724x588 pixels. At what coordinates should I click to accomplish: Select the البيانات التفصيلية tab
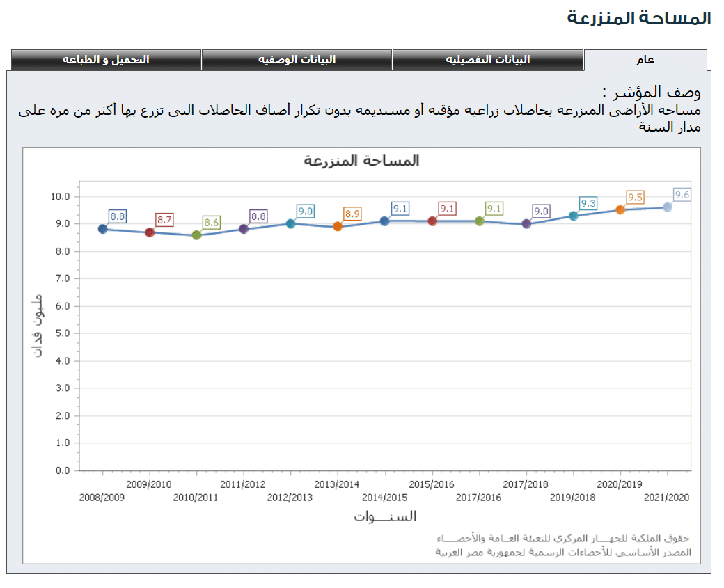coord(487,60)
